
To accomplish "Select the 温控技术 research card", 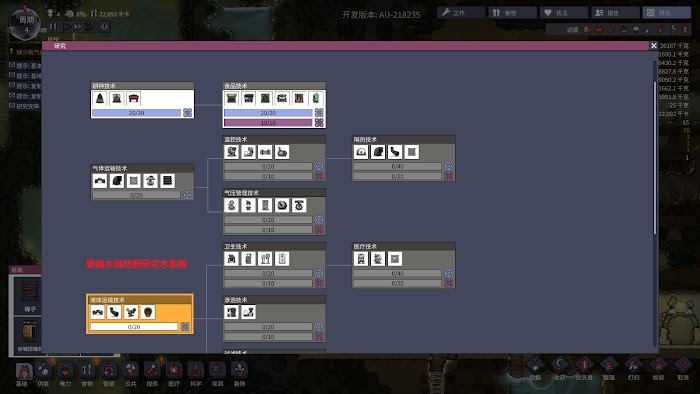I will tap(274, 158).
